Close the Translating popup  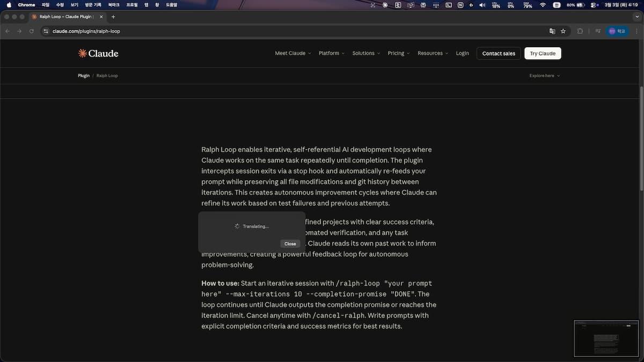290,243
